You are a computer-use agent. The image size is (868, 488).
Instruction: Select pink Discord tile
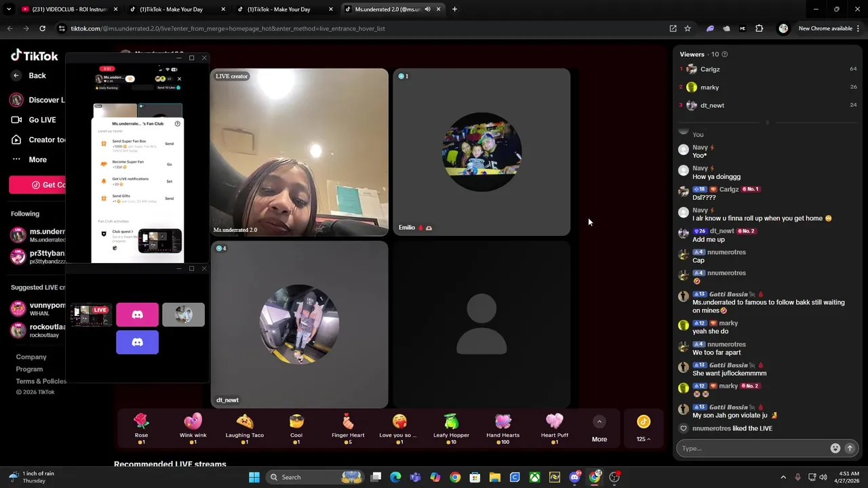[x=138, y=314]
